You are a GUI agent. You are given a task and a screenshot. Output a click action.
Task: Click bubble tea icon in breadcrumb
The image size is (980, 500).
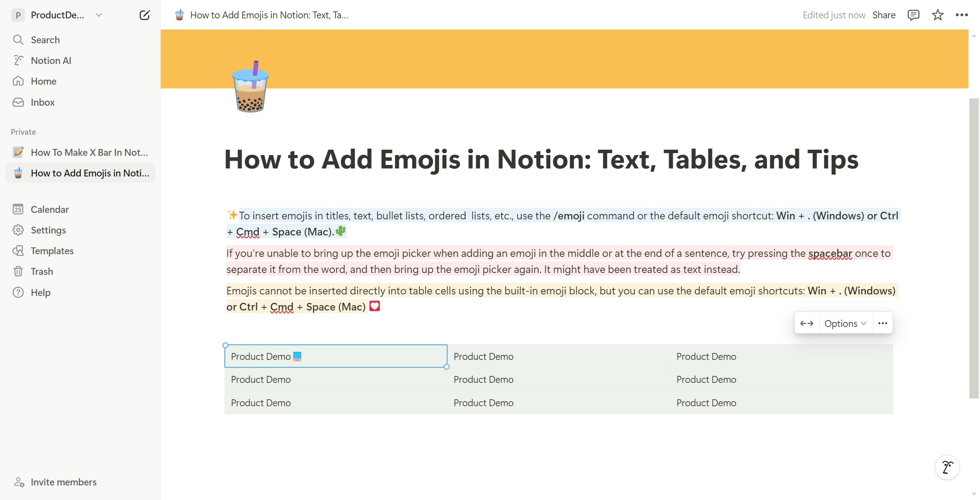coord(179,15)
